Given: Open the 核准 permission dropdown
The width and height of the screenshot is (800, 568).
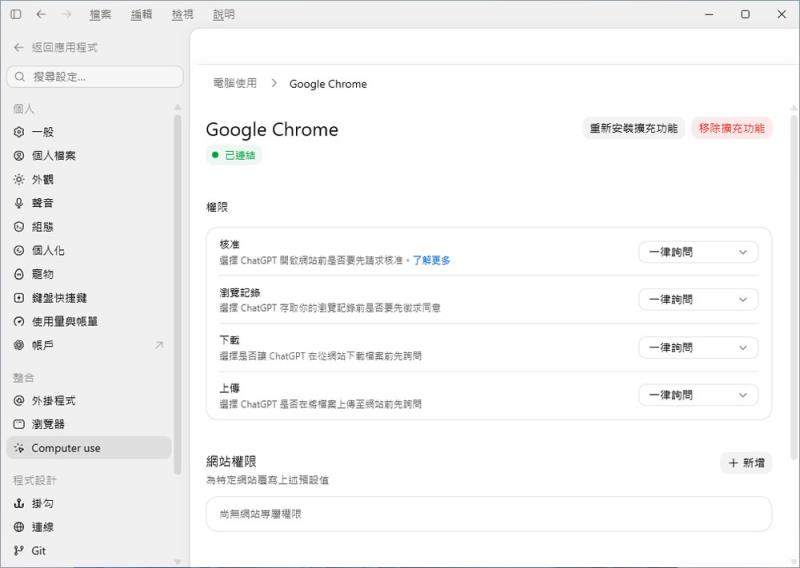Looking at the screenshot, I should [x=698, y=252].
